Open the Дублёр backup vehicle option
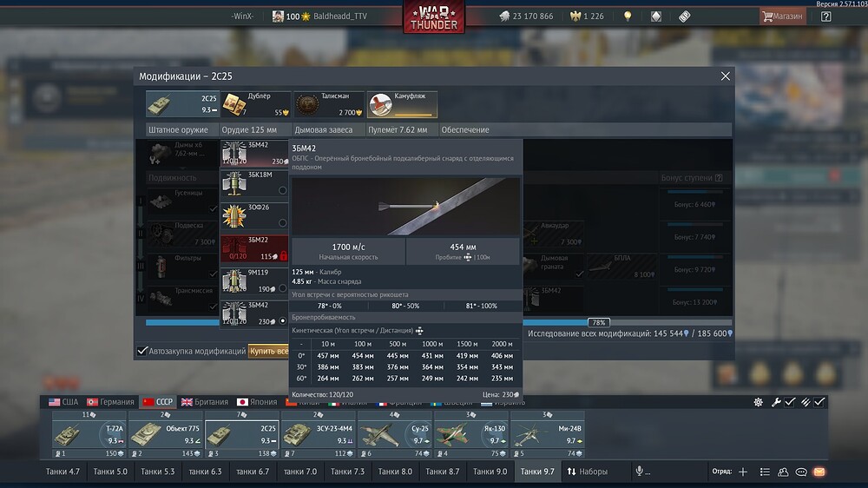 255,104
